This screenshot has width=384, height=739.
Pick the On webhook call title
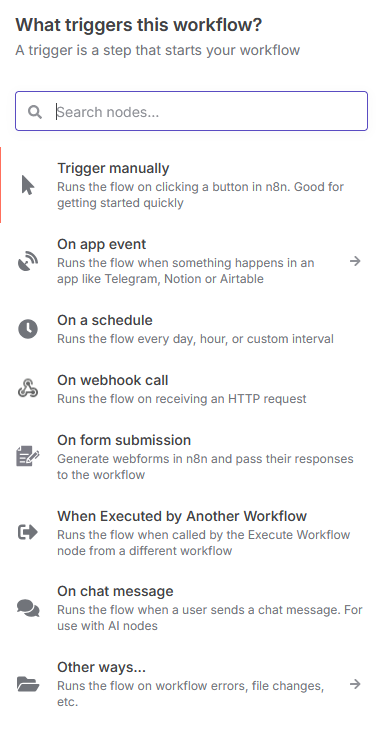tap(113, 380)
